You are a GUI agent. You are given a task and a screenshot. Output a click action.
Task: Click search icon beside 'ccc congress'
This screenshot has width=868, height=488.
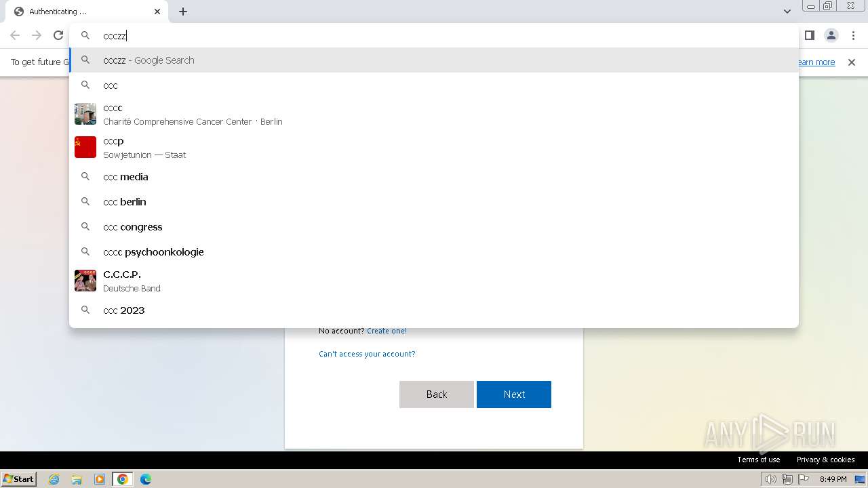pos(85,227)
